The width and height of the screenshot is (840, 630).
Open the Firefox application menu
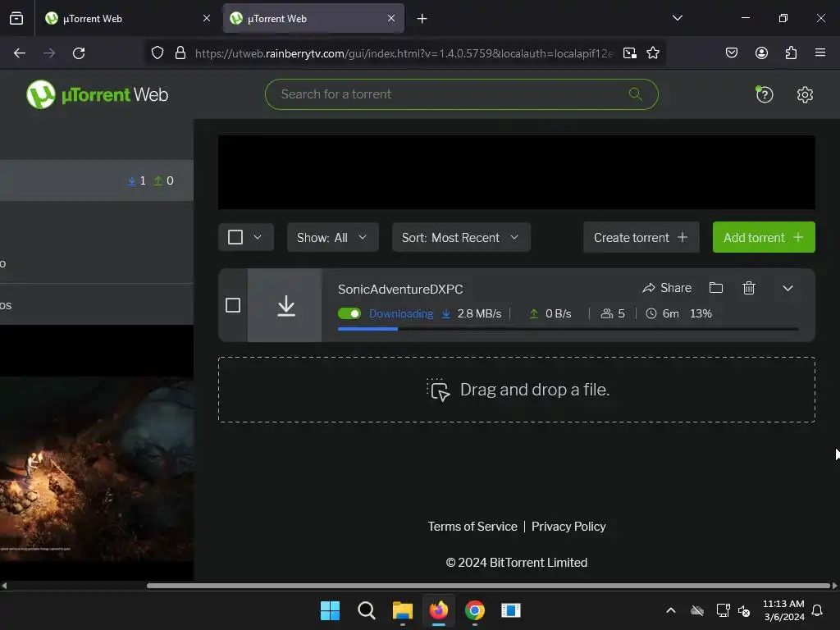[819, 53]
